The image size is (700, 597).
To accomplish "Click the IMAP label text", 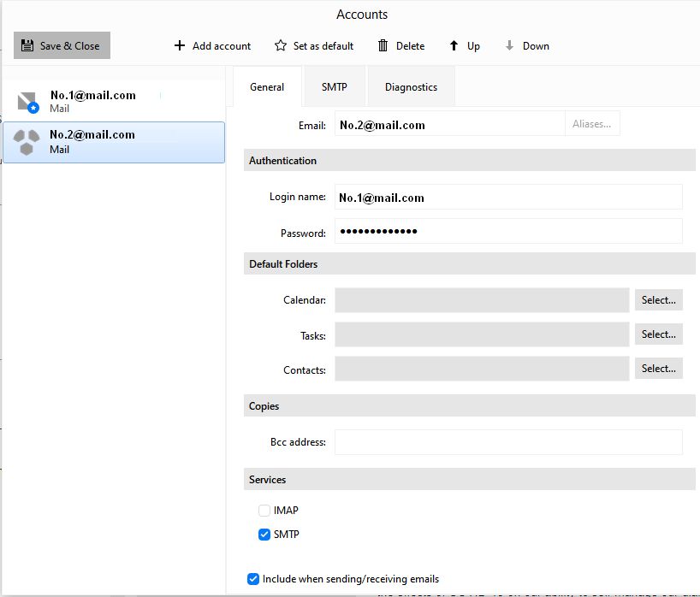I will tap(286, 511).
